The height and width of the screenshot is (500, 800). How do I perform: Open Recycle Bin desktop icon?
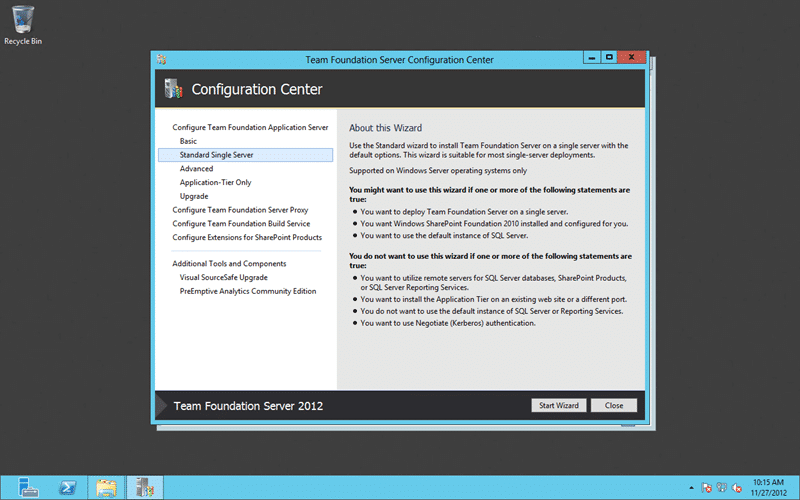pos(23,24)
